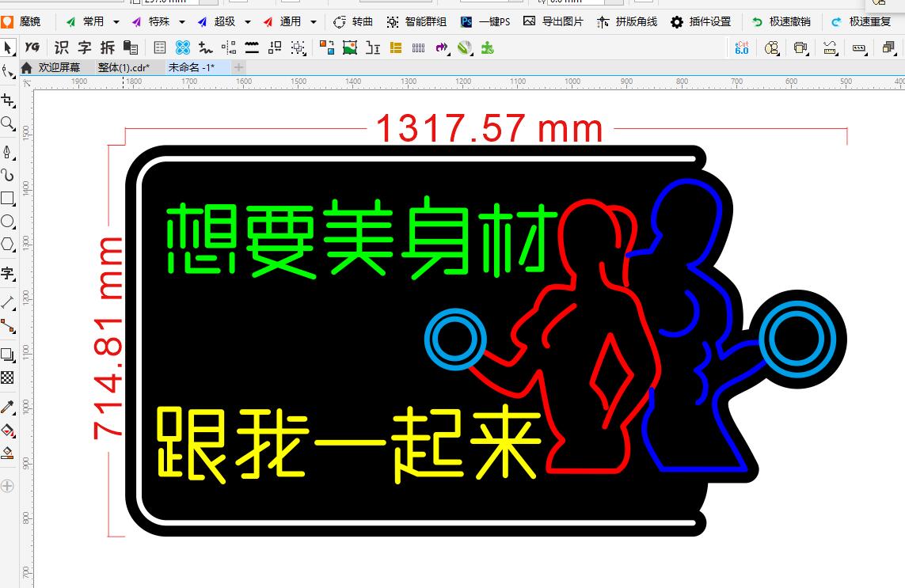Click the 1317.57 mm dimension label
The width and height of the screenshot is (905, 588).
(x=489, y=127)
